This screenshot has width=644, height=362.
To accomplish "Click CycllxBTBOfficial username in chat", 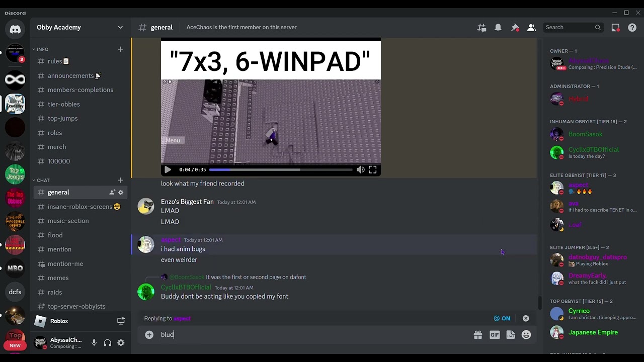I will (186, 288).
